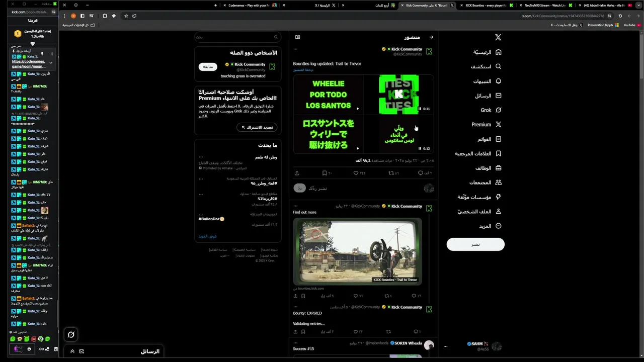Click the gray Reply (ردّ) button
Screen dimensions: 644x362
coord(299,189)
